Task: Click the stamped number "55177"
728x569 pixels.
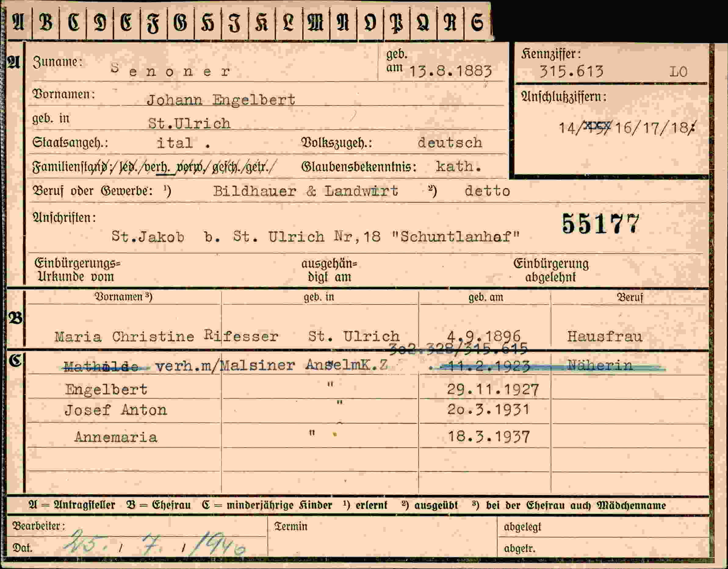Action: (x=601, y=224)
